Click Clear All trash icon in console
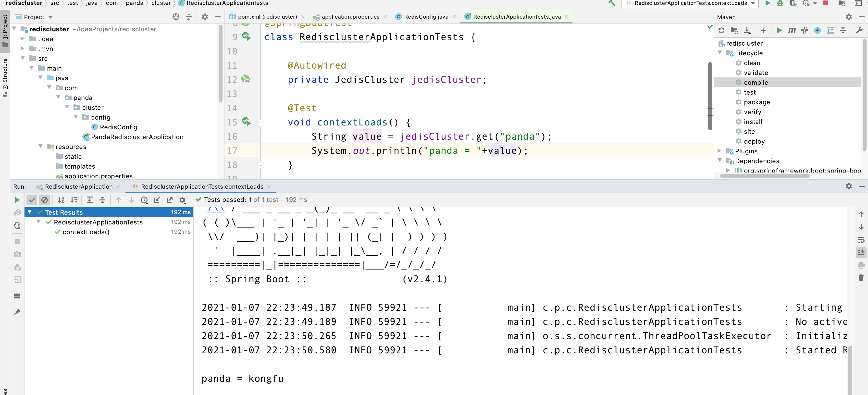The image size is (868, 395). 861,278
